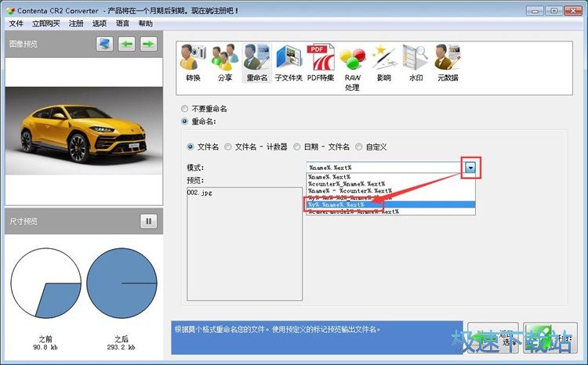Click the green start button
Screen dimensions: 588x365
click(x=550, y=338)
